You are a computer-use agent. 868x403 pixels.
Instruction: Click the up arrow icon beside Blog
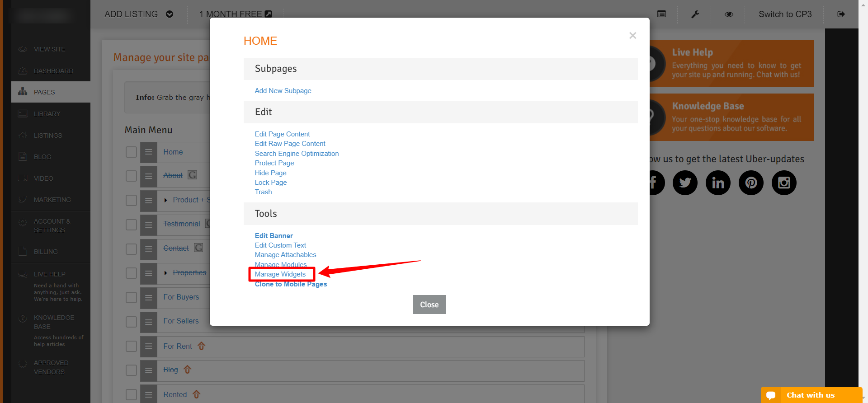click(188, 370)
